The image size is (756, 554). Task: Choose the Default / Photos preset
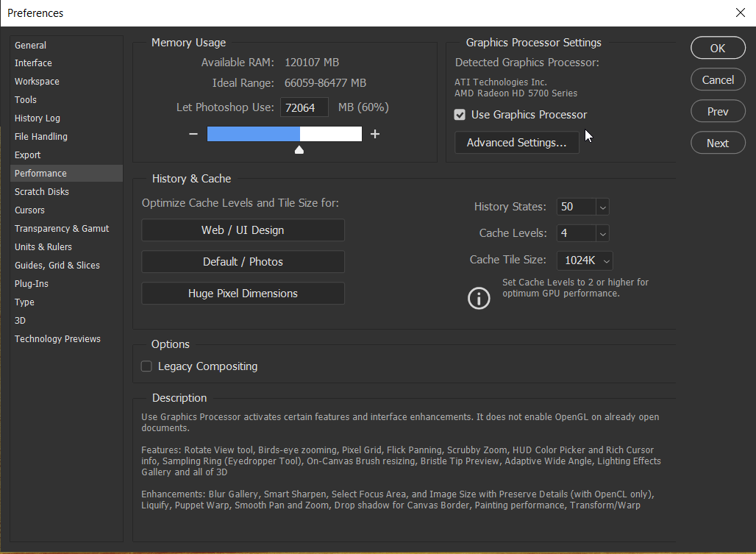click(243, 261)
